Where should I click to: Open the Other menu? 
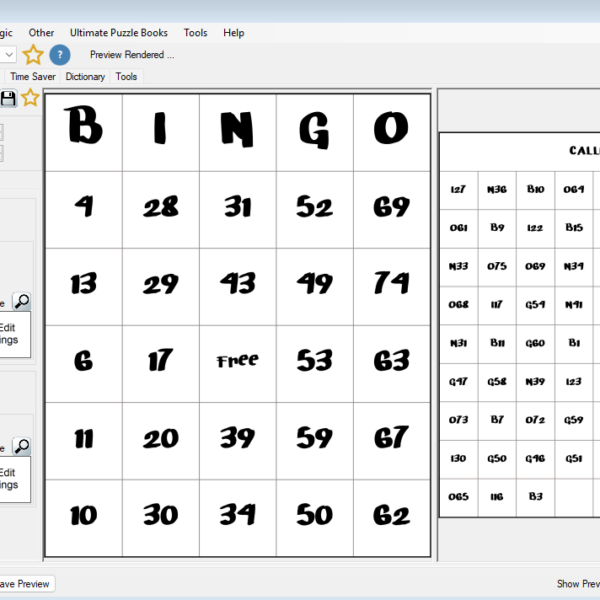pos(42,33)
